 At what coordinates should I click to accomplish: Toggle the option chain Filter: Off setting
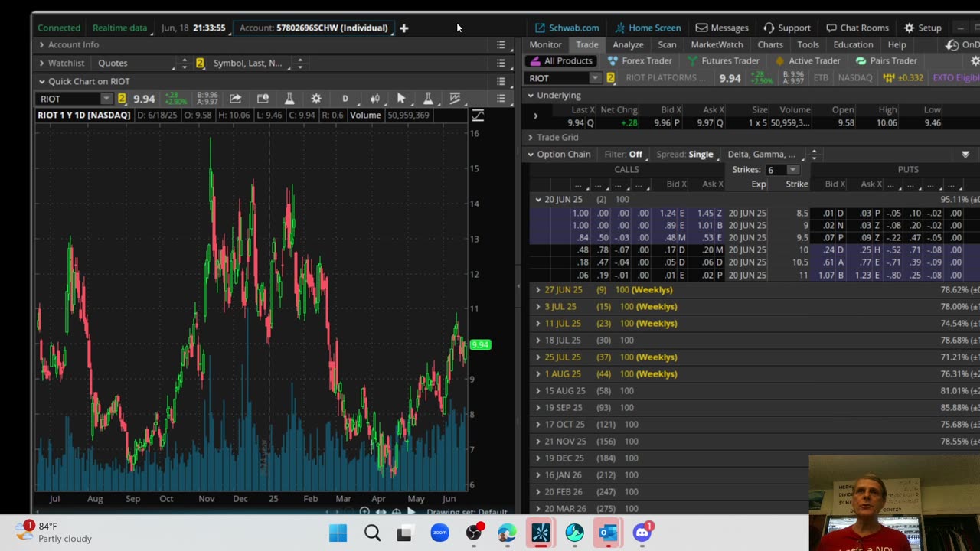click(x=624, y=155)
